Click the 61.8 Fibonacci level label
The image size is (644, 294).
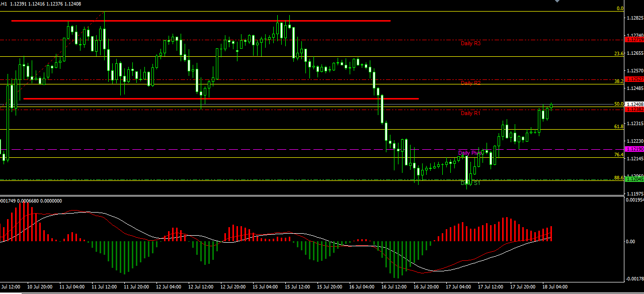[x=619, y=127]
